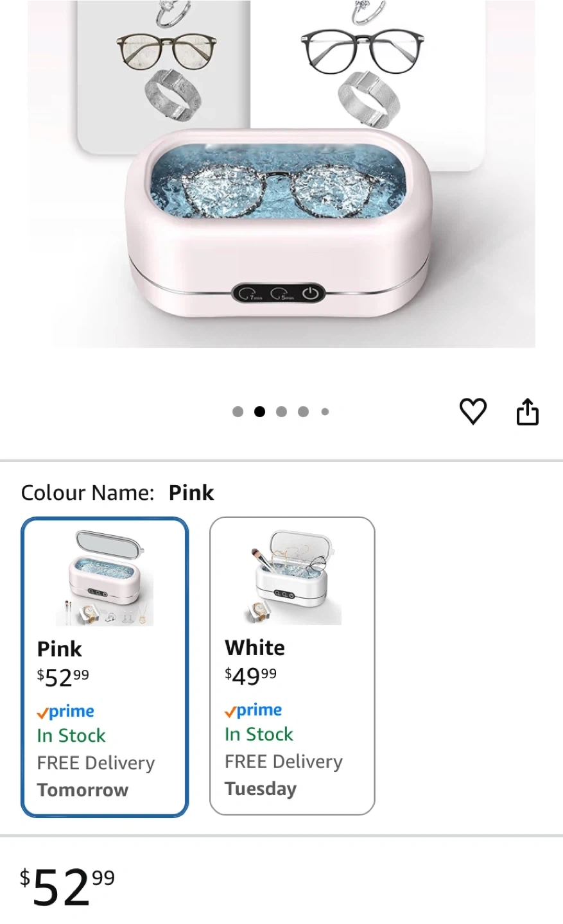Select the small fifth carousel dot

tap(325, 412)
